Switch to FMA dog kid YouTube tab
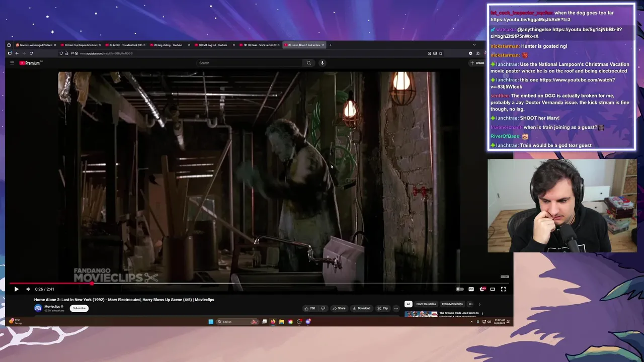 tap(215, 45)
